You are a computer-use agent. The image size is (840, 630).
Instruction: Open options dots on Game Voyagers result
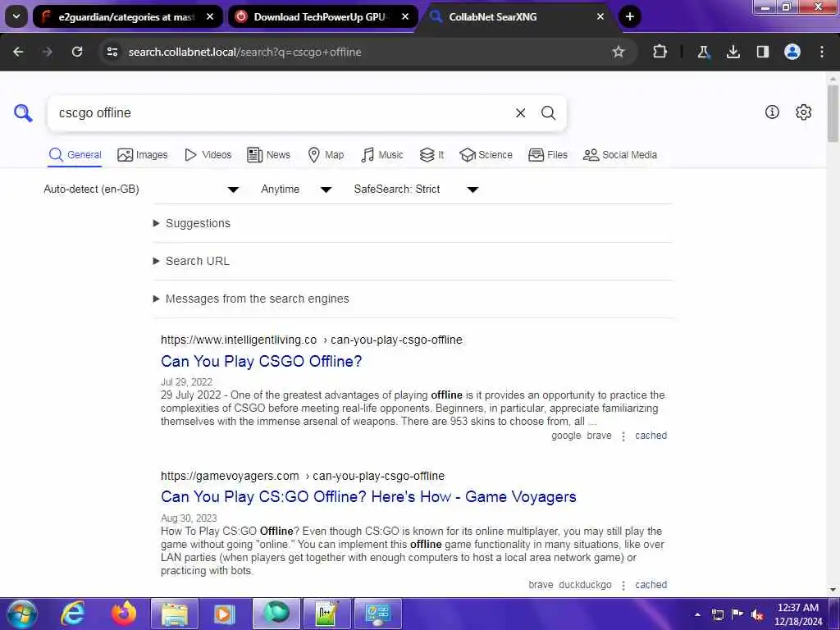click(623, 586)
